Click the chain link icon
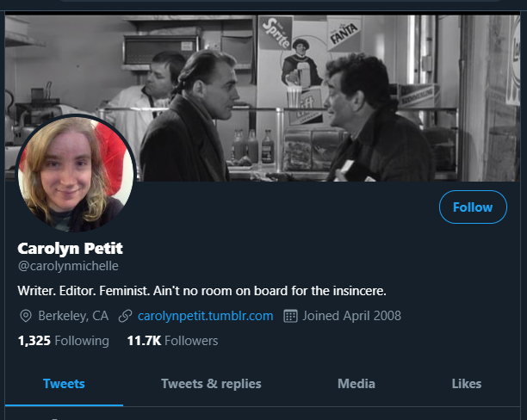The image size is (527, 420). pos(125,316)
